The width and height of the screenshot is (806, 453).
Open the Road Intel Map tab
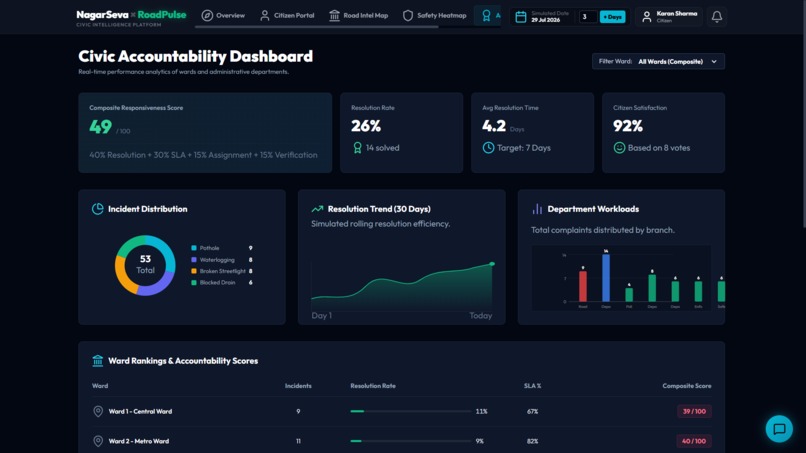point(358,15)
